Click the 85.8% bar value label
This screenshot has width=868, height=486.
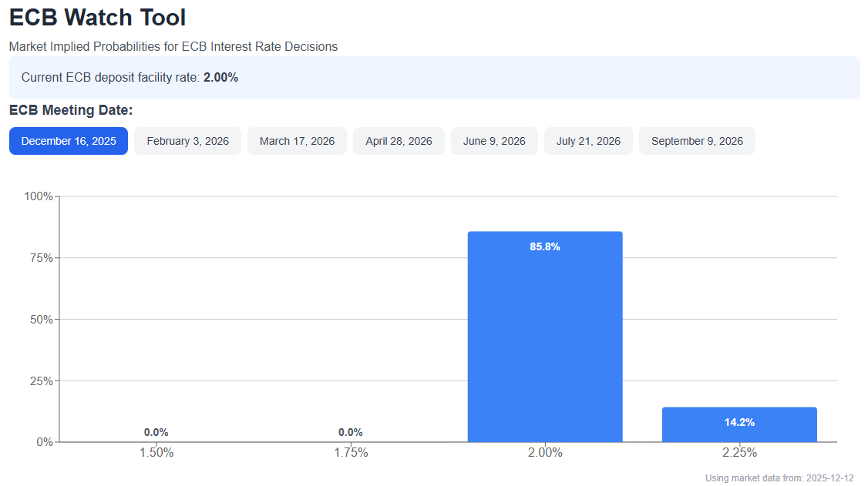pyautogui.click(x=545, y=247)
